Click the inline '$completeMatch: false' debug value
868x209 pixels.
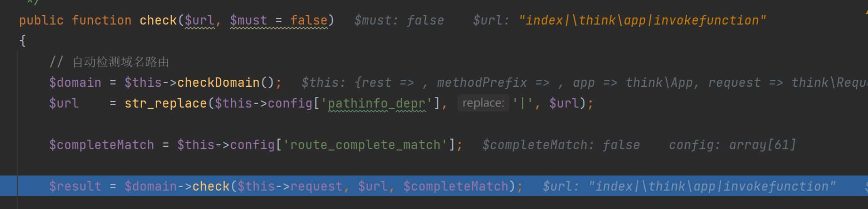[561, 145]
